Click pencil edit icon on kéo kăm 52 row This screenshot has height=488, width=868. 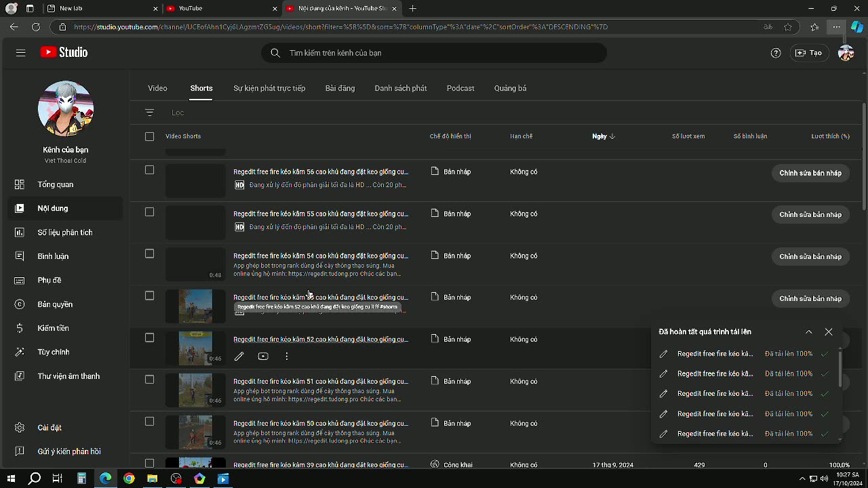pos(239,357)
